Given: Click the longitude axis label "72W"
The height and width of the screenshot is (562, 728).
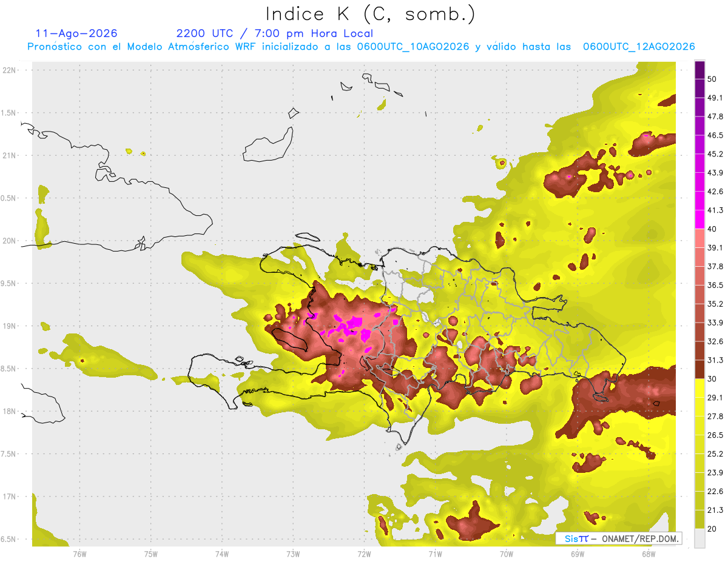Looking at the screenshot, I should 364,554.
